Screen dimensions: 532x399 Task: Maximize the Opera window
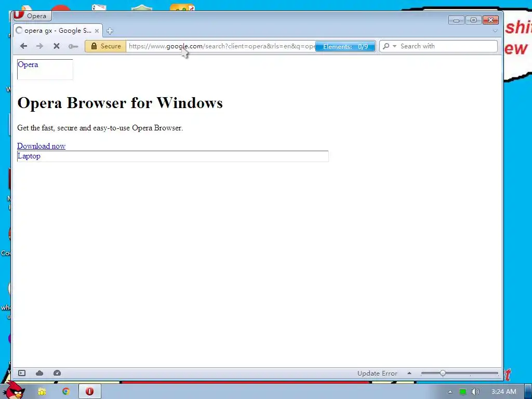pos(473,20)
